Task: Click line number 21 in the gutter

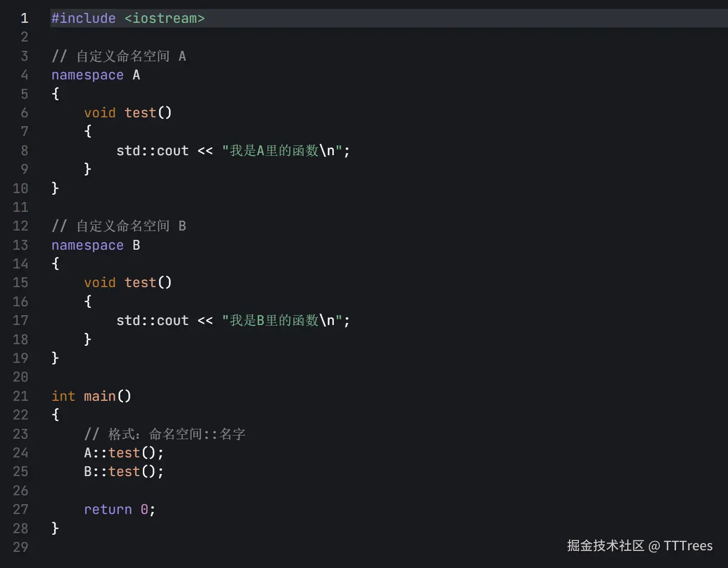Action: pos(21,396)
